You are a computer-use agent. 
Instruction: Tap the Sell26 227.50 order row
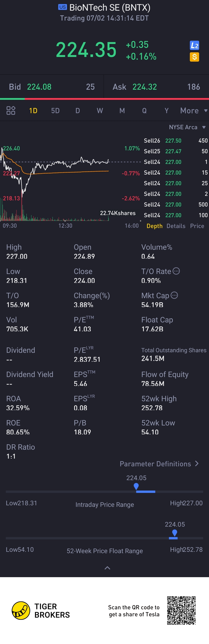pyautogui.click(x=176, y=140)
